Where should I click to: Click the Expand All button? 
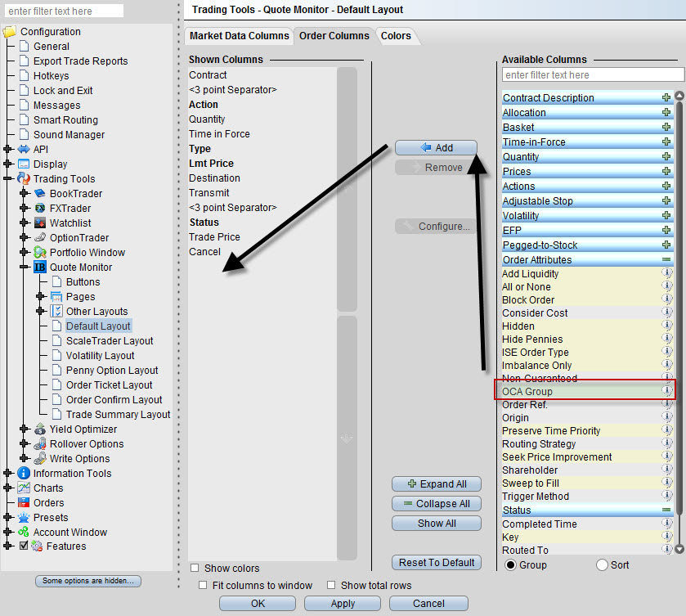437,483
